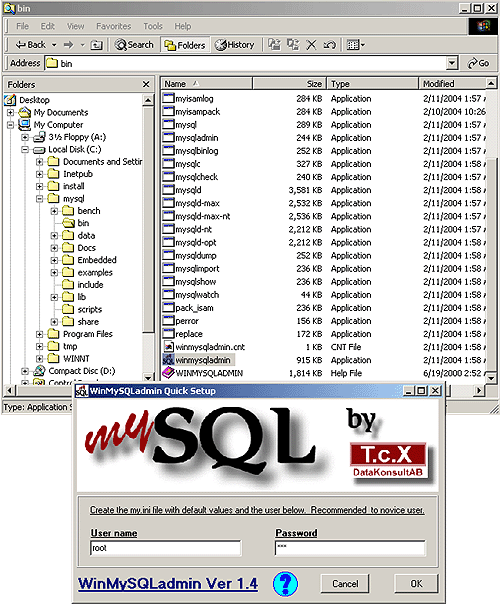Image resolution: width=500 pixels, height=604 pixels.
Task: Open the Tools menu
Action: click(x=153, y=26)
